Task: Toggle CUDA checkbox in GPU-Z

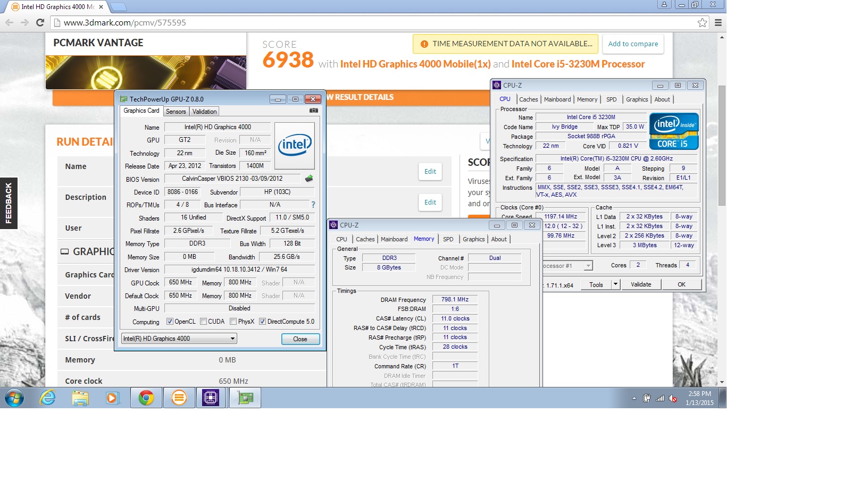Action: 203,322
